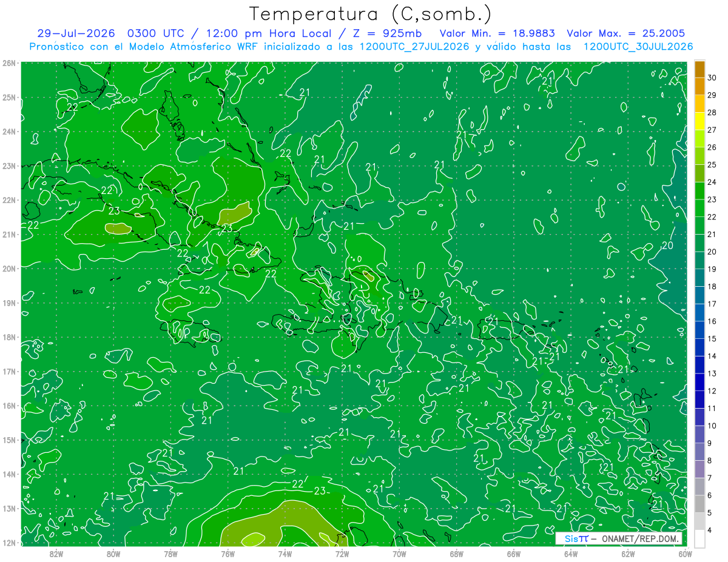Click the '19N' latitude label
The width and height of the screenshot is (728, 562).
click(8, 303)
